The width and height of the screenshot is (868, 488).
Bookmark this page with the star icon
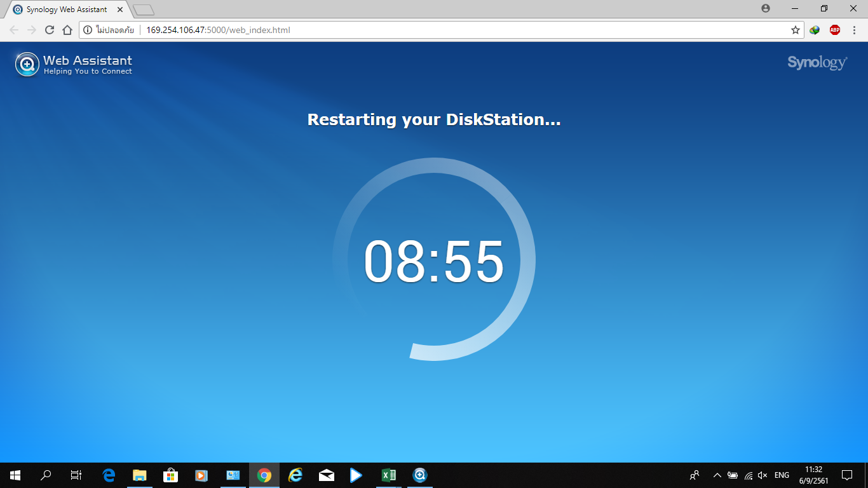coord(795,30)
